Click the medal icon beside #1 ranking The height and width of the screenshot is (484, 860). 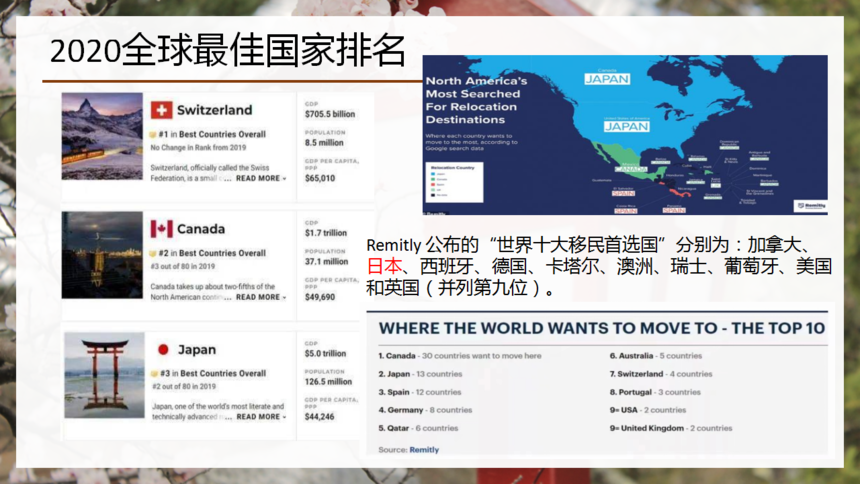point(153,134)
